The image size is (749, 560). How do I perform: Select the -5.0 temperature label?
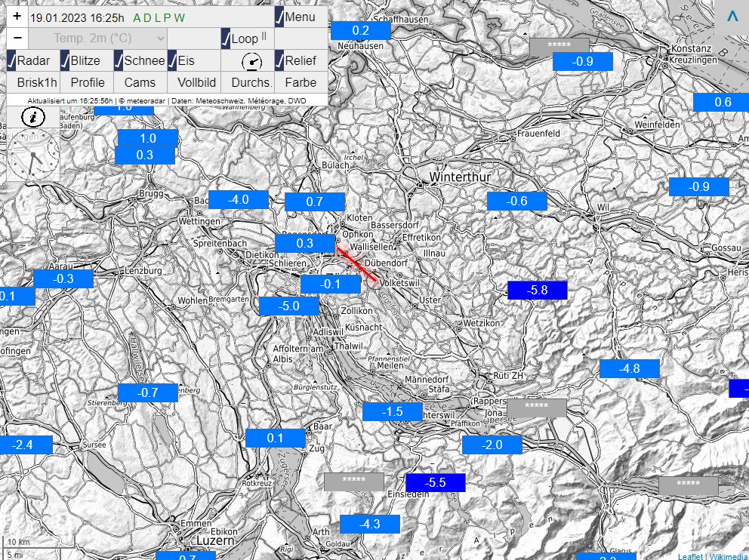tap(289, 306)
